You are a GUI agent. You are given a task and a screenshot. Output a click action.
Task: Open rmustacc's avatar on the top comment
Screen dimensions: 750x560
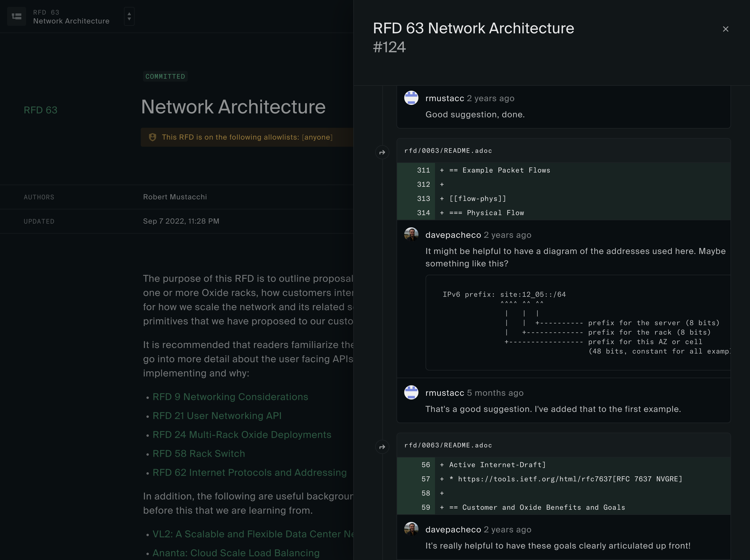click(x=411, y=98)
